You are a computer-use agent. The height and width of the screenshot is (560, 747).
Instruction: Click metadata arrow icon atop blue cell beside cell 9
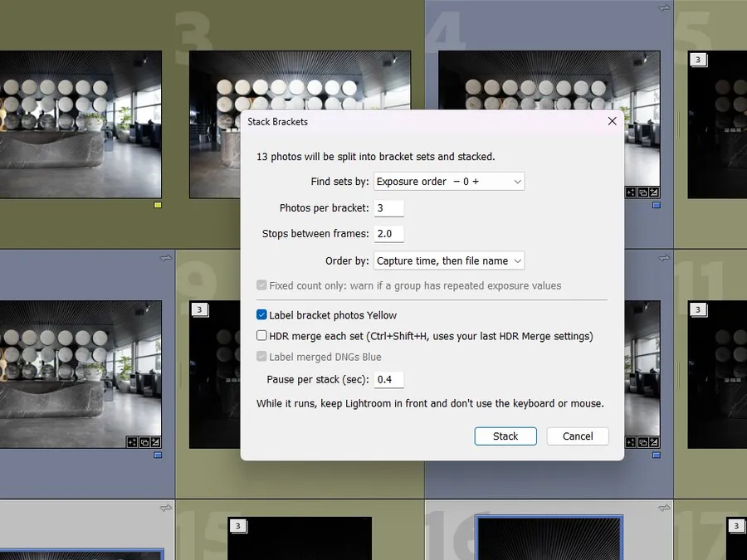(x=166, y=258)
